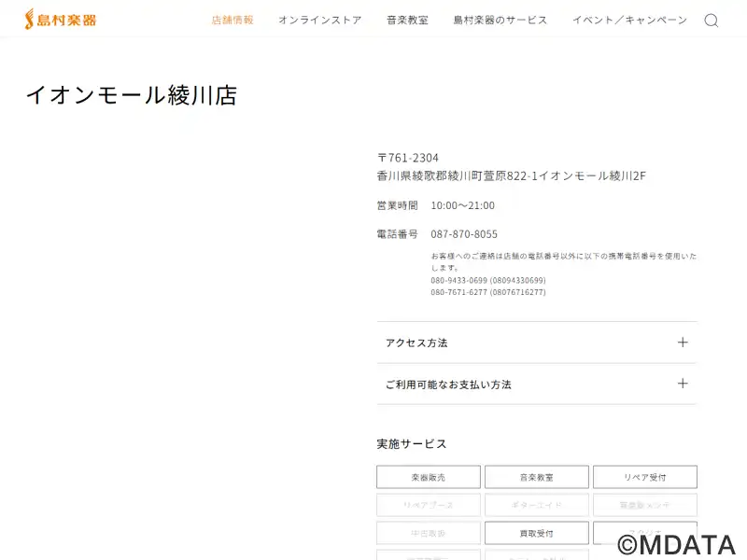This screenshot has width=747, height=560.
Task: Click the 買取受付 service button
Action: [537, 533]
